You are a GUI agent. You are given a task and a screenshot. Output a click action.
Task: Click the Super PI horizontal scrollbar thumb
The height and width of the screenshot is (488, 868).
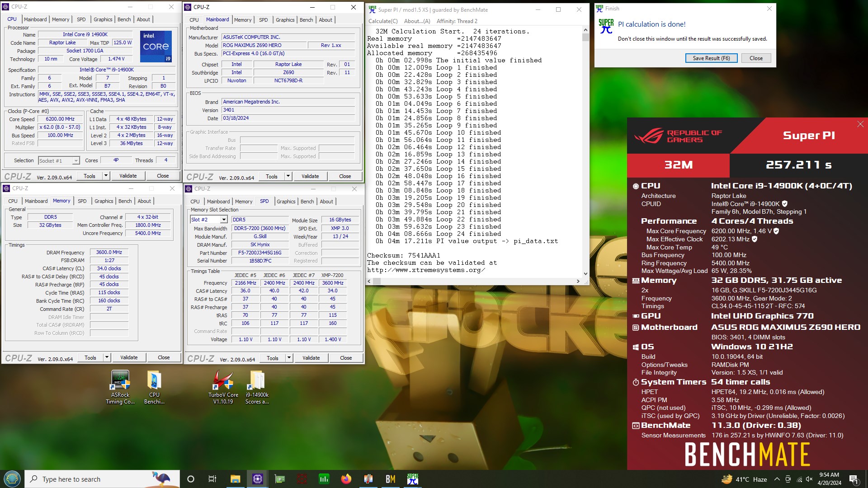click(x=377, y=281)
